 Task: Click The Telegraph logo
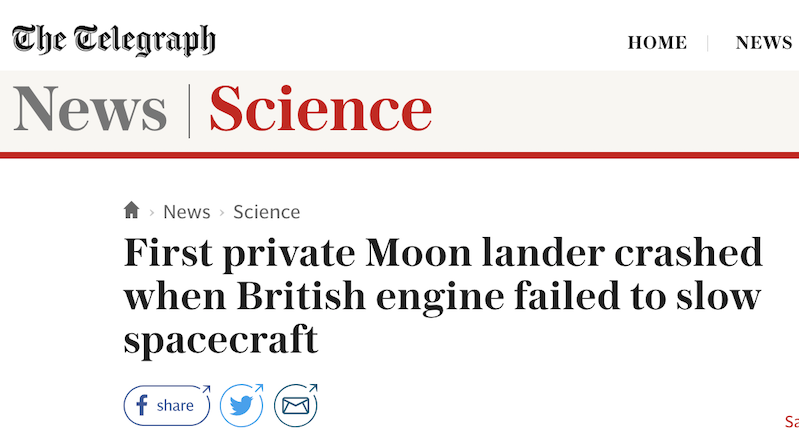click(x=113, y=40)
